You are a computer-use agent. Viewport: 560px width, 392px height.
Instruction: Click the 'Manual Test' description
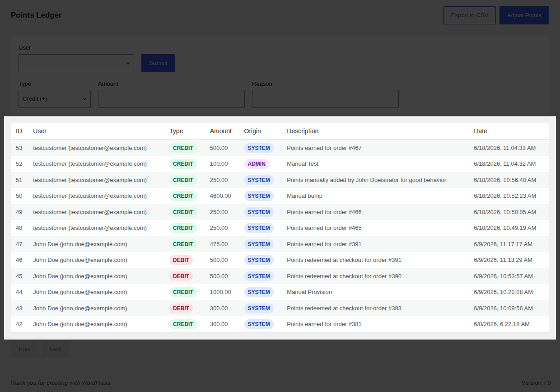303,164
